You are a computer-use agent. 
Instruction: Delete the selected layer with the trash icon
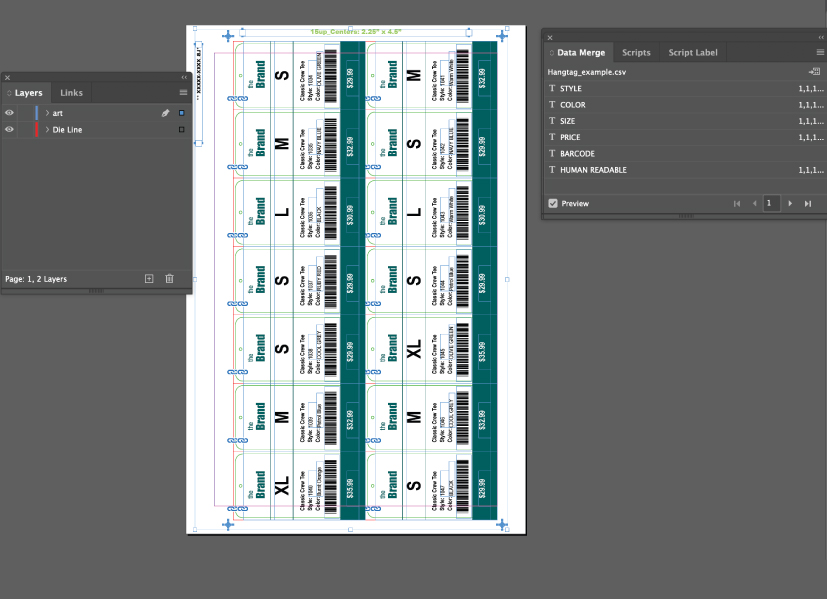pyautogui.click(x=169, y=279)
